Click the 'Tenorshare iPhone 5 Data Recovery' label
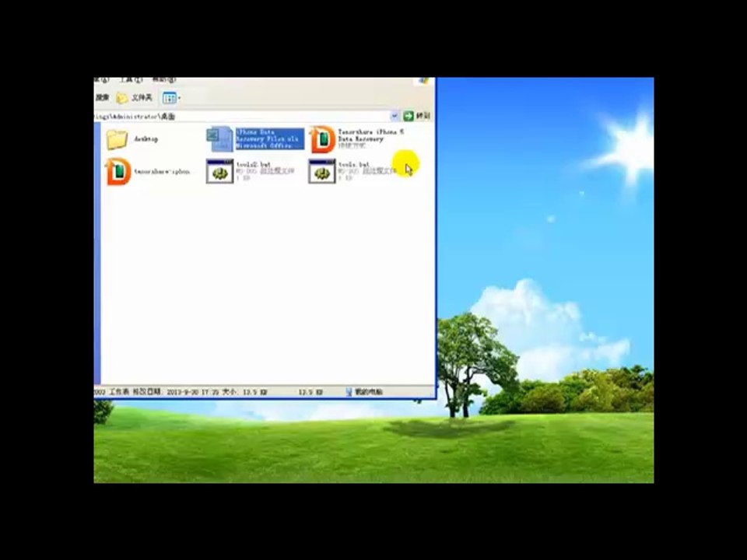747x560 pixels. 371,135
